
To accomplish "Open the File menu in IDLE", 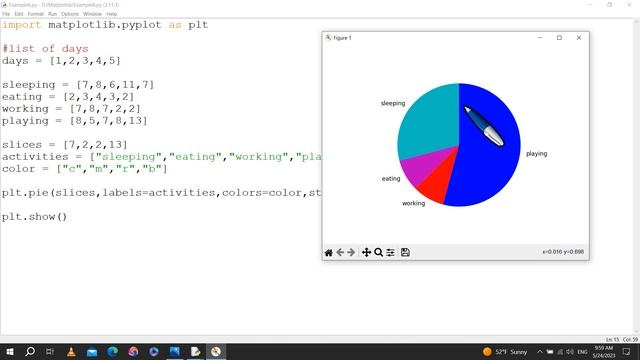I will tap(6, 14).
